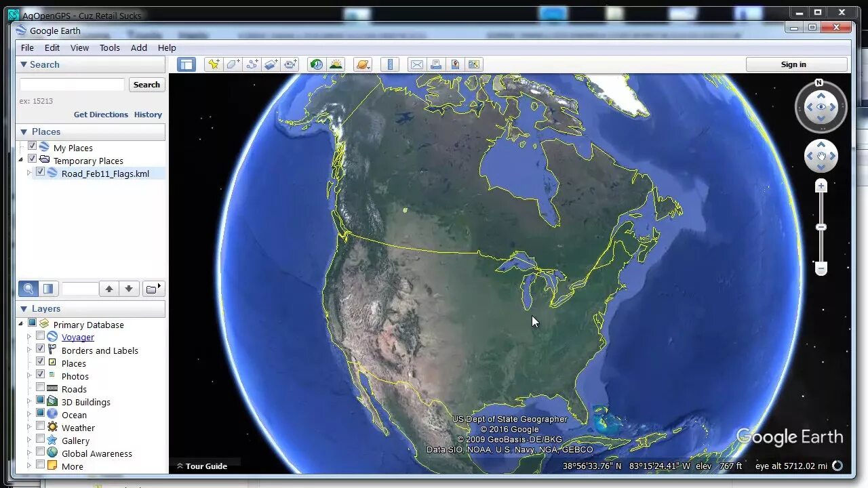Enable the Roads layer checkbox
The width and height of the screenshot is (868, 488).
(40, 388)
